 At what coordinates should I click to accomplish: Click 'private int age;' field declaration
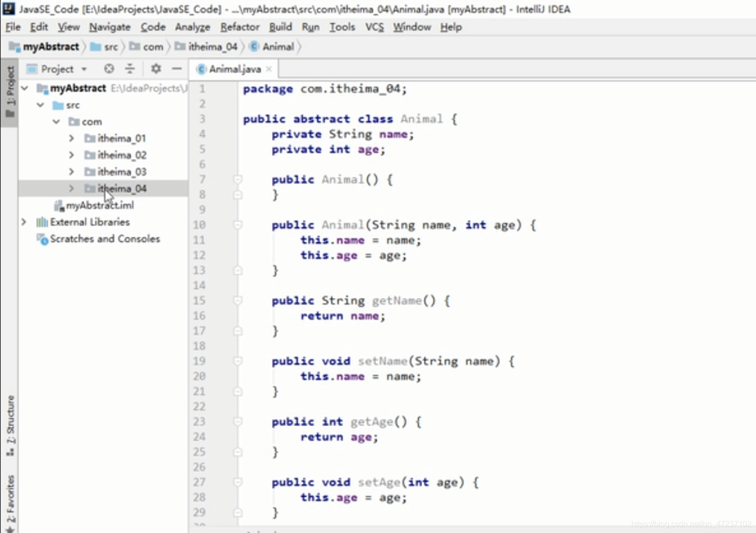click(x=328, y=149)
